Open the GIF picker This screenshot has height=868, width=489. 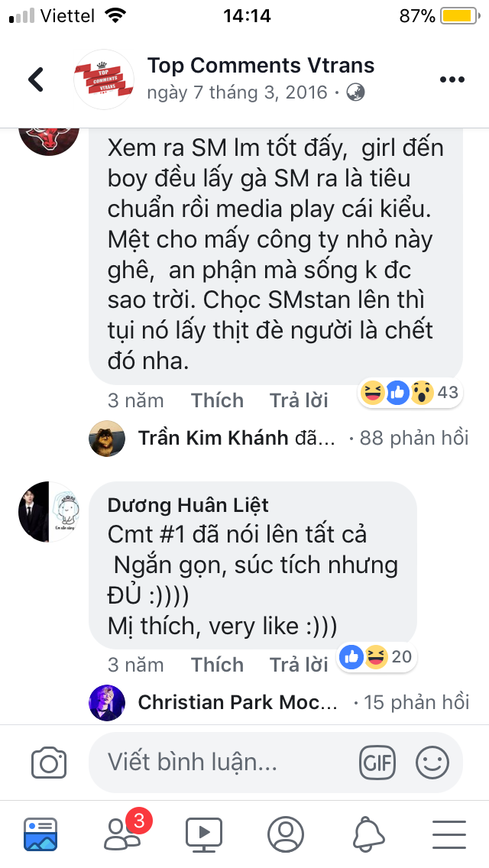click(377, 762)
